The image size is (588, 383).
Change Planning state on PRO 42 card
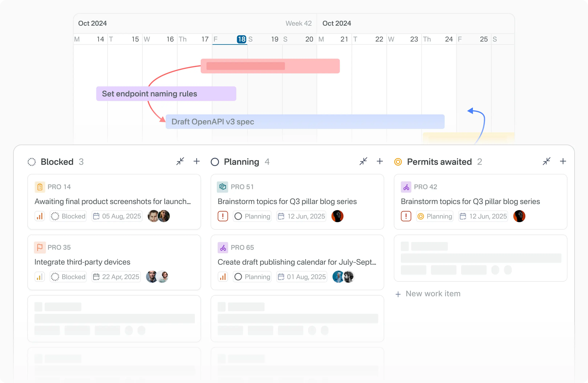[x=435, y=216]
